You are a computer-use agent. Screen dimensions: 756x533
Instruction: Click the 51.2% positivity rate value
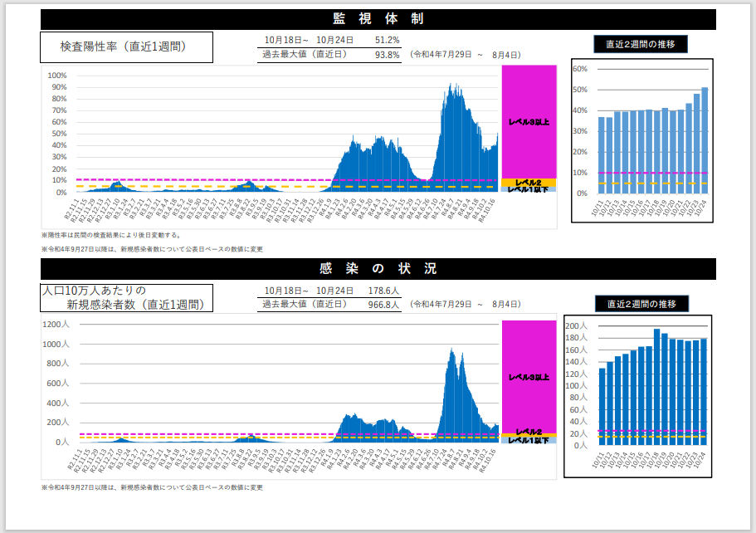click(x=387, y=40)
